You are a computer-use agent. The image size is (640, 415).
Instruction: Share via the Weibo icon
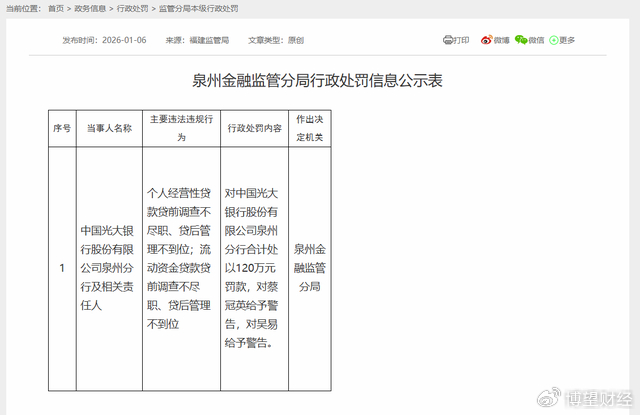coord(486,40)
